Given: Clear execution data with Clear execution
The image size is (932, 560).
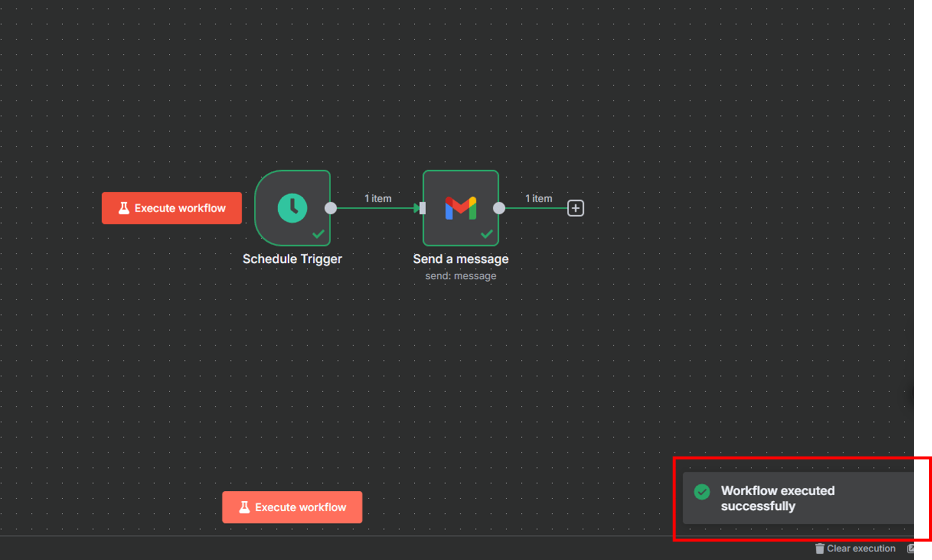Looking at the screenshot, I should pos(855,548).
